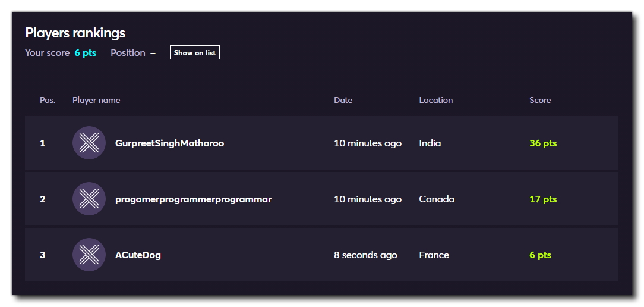Click the Players rankings heading
This screenshot has height=307, width=644.
75,33
